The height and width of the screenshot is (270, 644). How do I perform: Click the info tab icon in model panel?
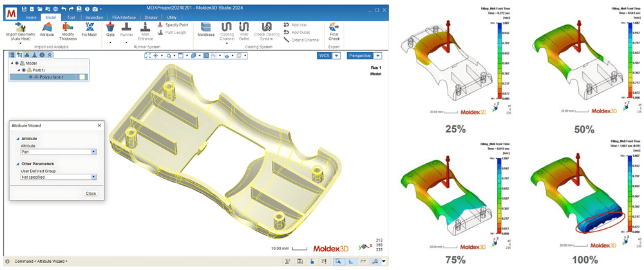coord(43,55)
